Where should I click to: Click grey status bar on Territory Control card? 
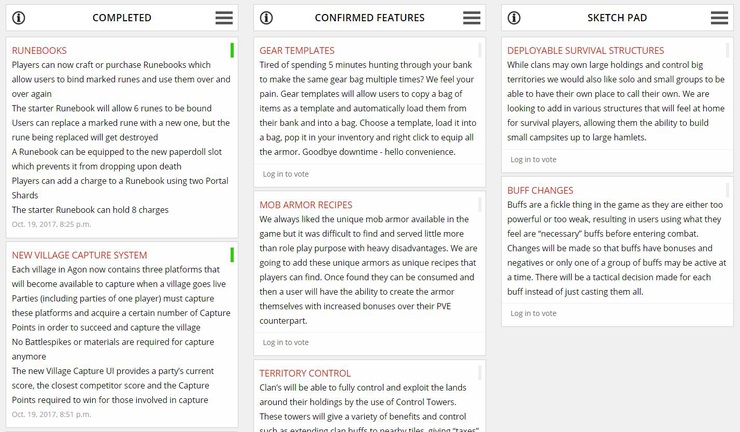(479, 373)
